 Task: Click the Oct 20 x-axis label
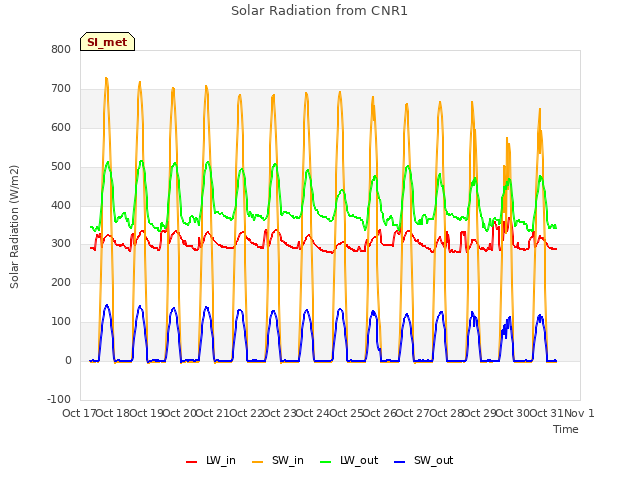pos(180,413)
